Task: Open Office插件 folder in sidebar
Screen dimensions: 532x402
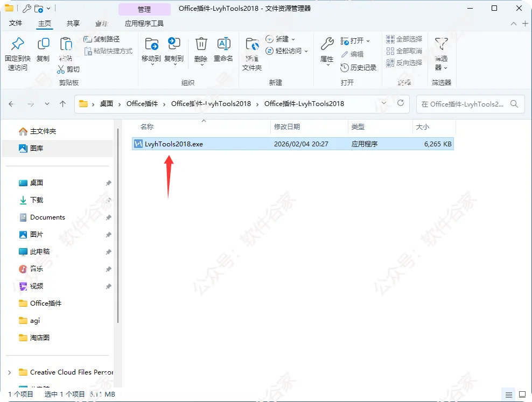Action: point(40,303)
